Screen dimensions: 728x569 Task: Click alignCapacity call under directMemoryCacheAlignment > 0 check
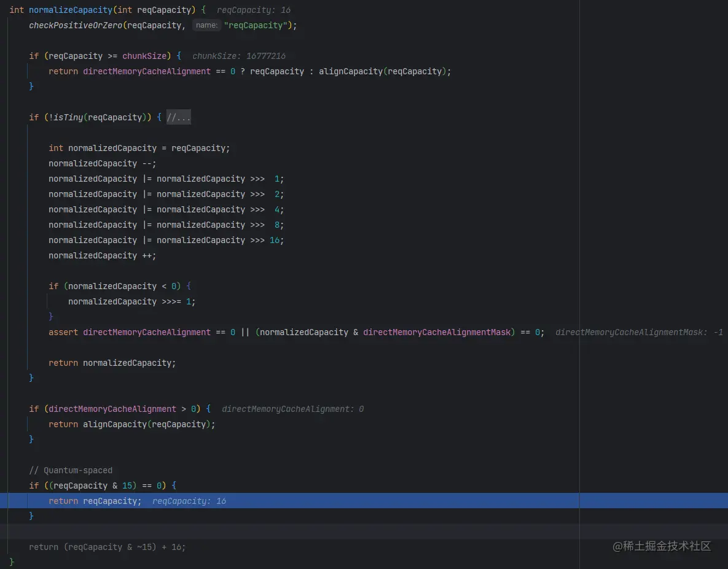pos(115,424)
